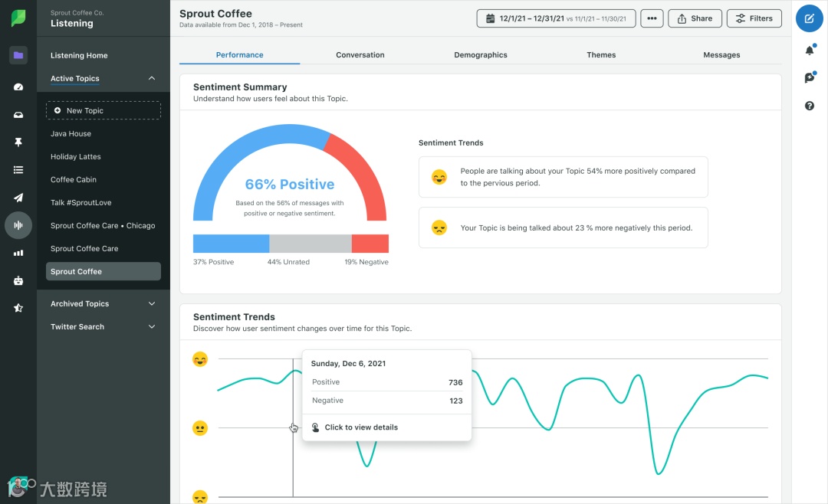Click the calendar icon in date range

pyautogui.click(x=490, y=18)
